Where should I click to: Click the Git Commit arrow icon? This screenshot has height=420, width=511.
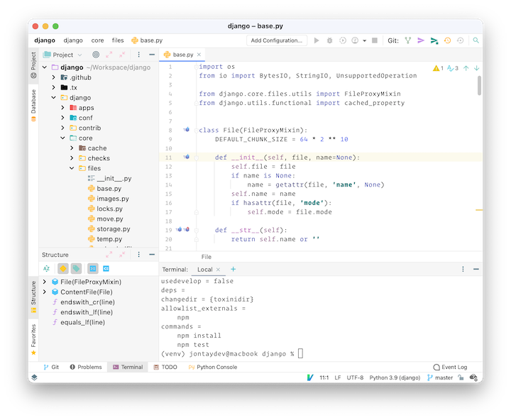pyautogui.click(x=421, y=40)
